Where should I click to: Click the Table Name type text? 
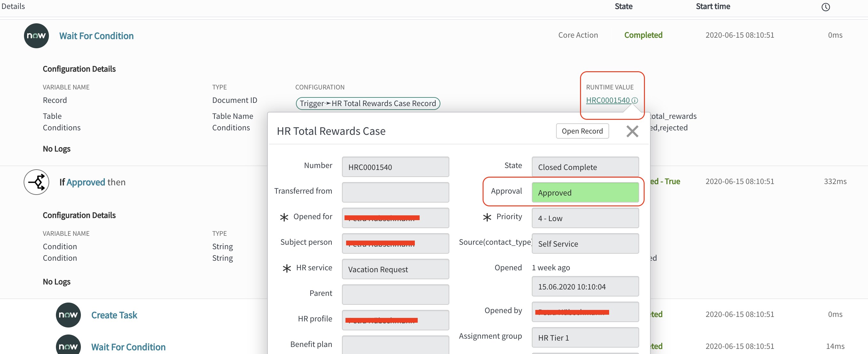pos(233,116)
